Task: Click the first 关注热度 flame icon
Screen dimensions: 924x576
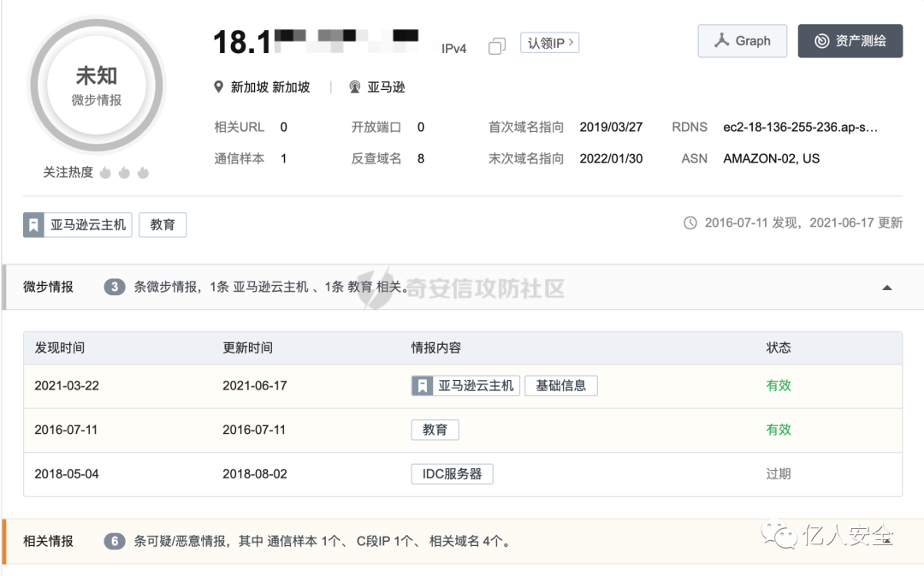Action: point(105,172)
